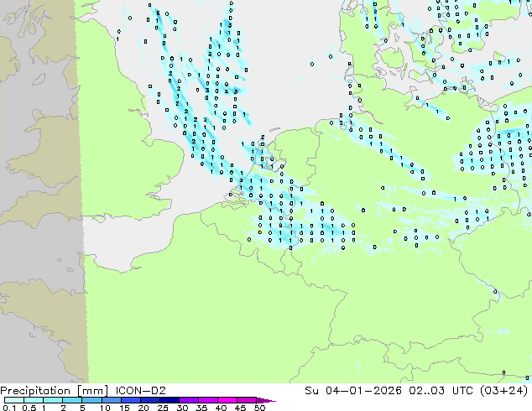Click the 5–10 mm light blue swatch
This screenshot has height=411, width=532.
click(91, 400)
